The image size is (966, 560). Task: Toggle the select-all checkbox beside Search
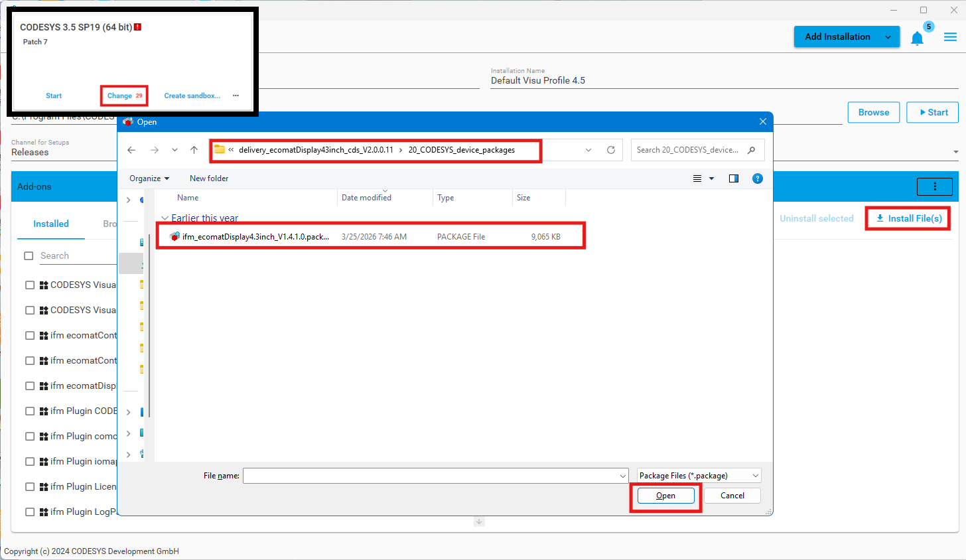click(29, 256)
